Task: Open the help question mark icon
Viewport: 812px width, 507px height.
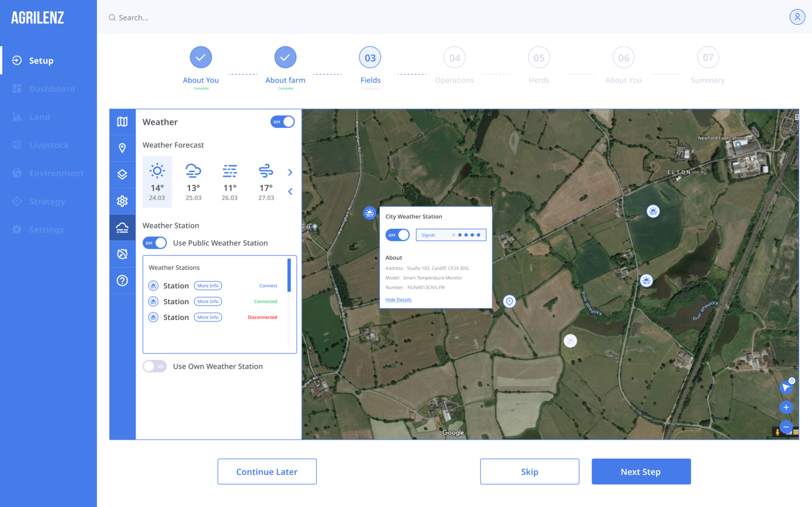Action: pyautogui.click(x=122, y=280)
